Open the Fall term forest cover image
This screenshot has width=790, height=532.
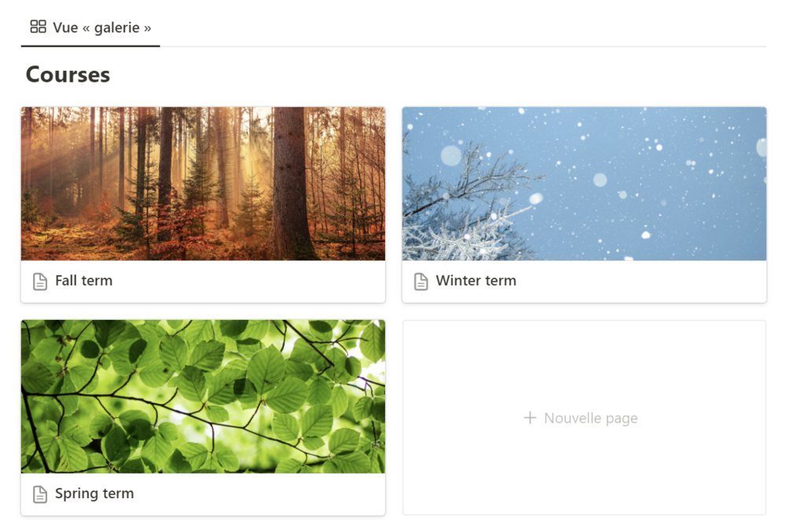coord(203,183)
